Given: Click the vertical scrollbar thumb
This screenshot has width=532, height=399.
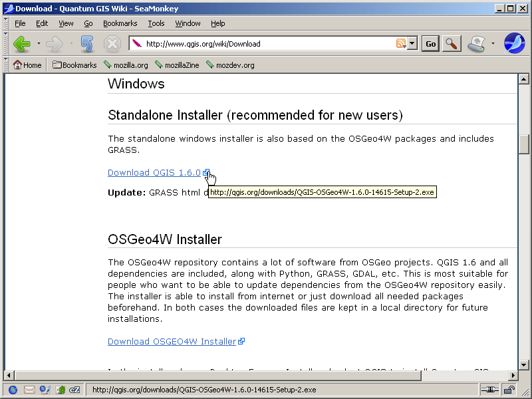Looking at the screenshot, I should click(x=524, y=144).
